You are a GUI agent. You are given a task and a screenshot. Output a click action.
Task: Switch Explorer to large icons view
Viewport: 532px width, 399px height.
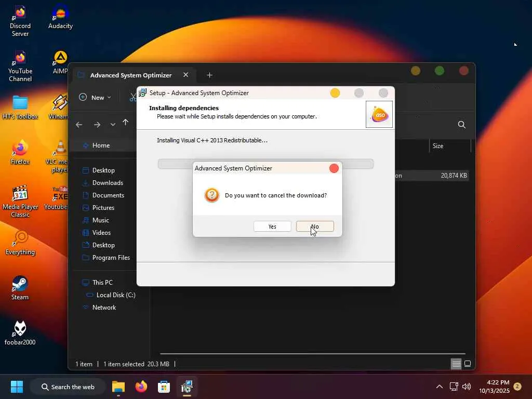pos(468,364)
